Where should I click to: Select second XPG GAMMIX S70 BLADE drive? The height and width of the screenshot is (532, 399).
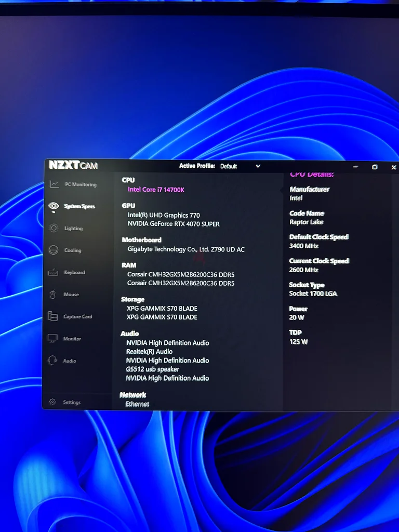coord(162,317)
